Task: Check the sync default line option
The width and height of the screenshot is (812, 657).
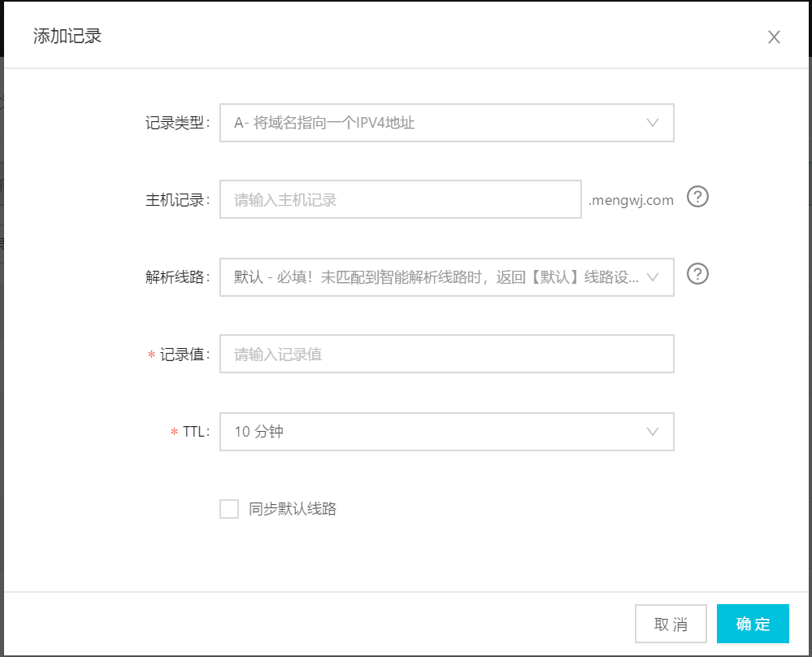Action: point(228,509)
